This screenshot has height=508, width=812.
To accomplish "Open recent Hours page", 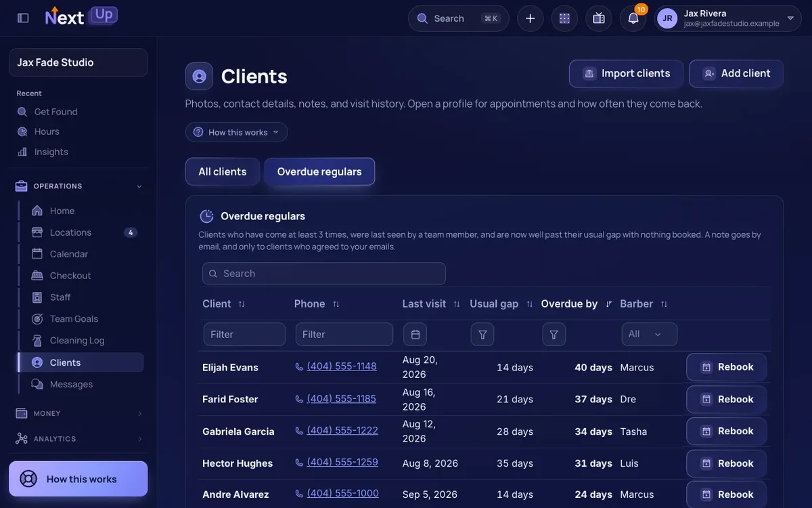I will tap(47, 131).
